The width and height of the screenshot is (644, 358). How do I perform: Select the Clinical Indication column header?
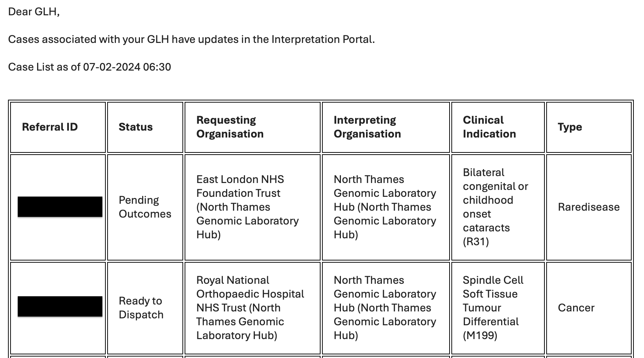[x=489, y=127]
